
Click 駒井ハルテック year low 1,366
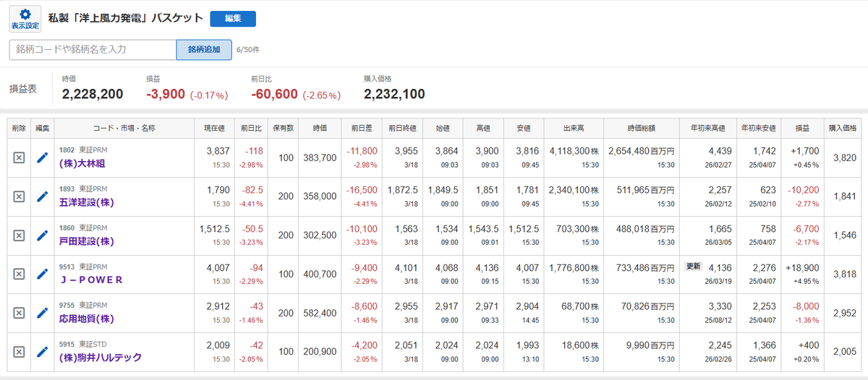pos(766,345)
